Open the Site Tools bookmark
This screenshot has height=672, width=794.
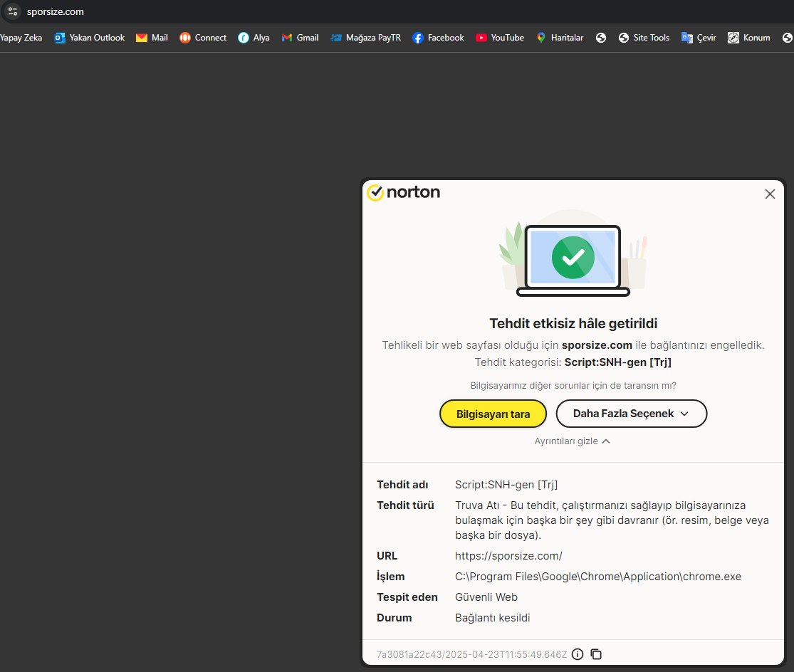[644, 38]
